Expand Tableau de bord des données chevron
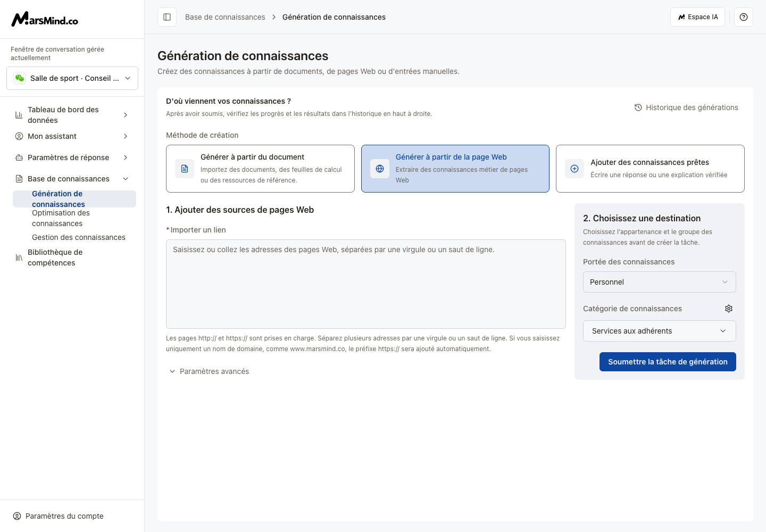 tap(126, 115)
